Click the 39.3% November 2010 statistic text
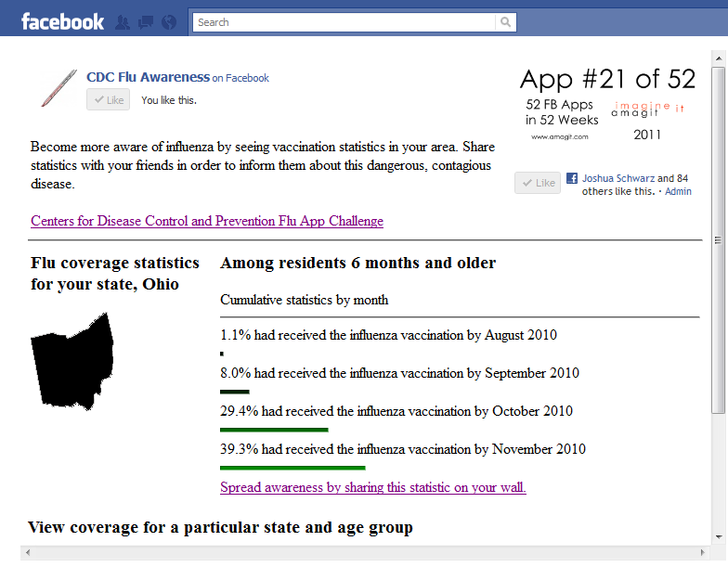Image resolution: width=728 pixels, height=567 pixels. tap(403, 449)
